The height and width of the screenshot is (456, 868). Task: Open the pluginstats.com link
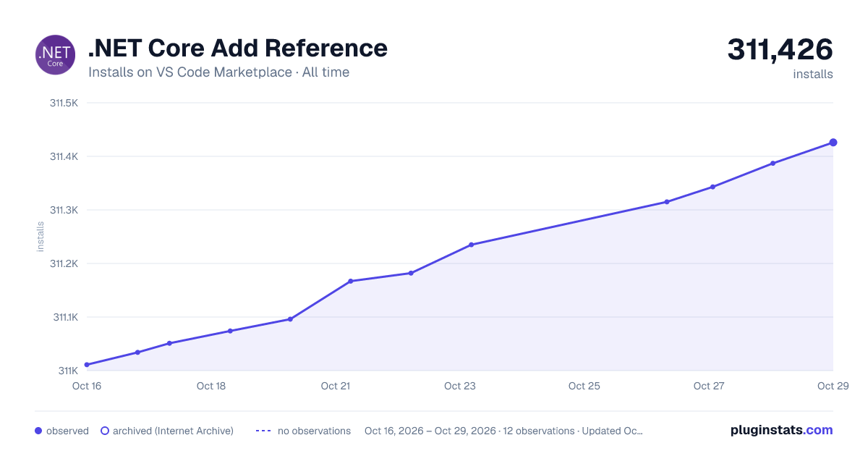coord(782,430)
